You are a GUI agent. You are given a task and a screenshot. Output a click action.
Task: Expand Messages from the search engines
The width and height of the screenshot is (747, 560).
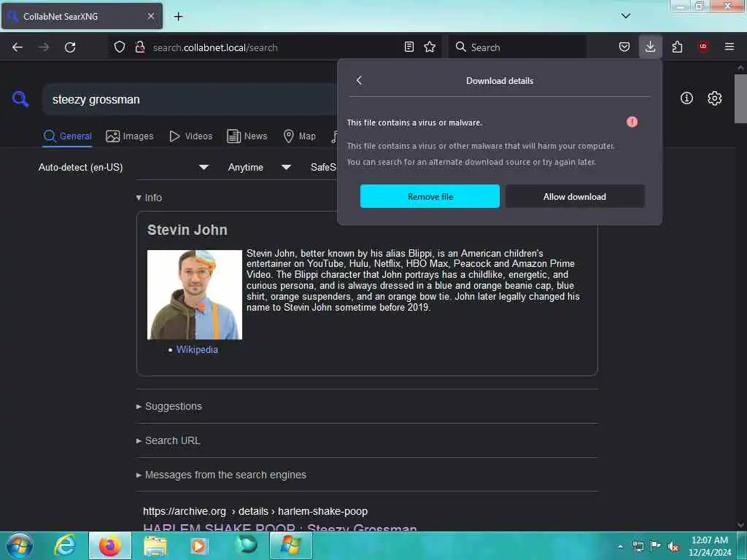(221, 475)
